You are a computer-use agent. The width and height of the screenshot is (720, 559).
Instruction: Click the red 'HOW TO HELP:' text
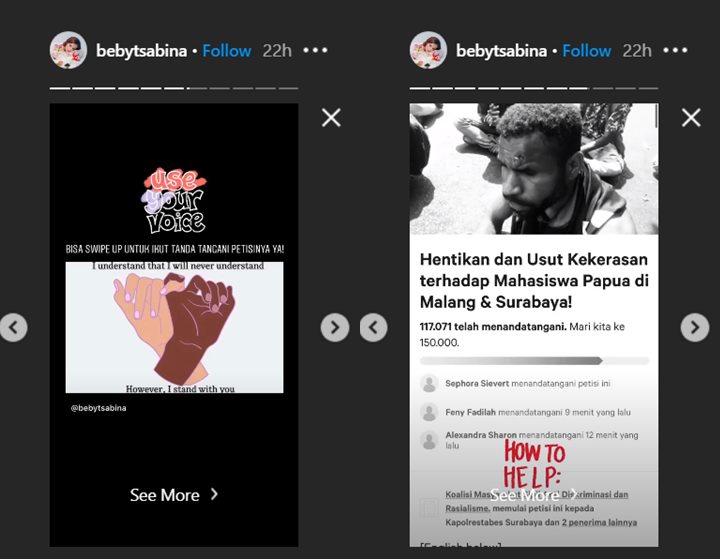[534, 464]
